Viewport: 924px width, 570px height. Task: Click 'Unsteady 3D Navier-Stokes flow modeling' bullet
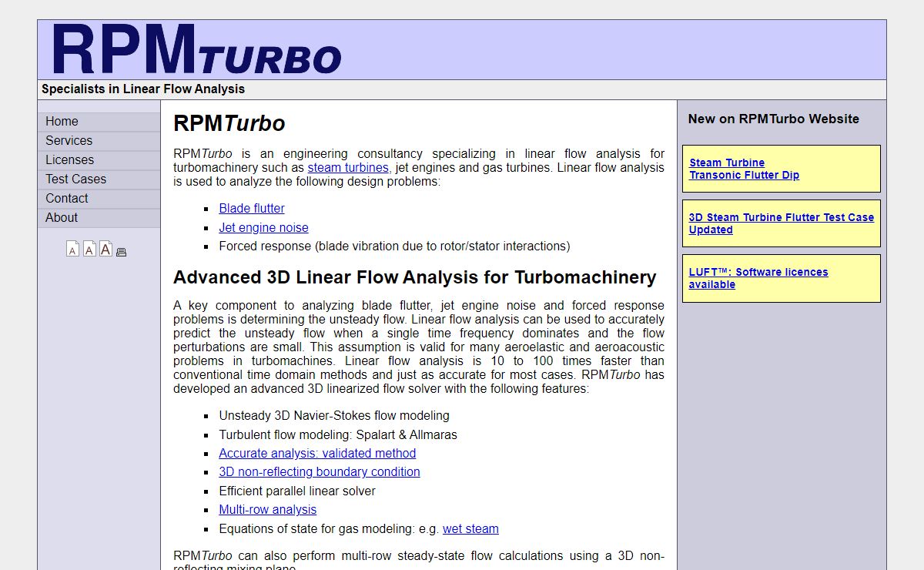[x=334, y=416]
